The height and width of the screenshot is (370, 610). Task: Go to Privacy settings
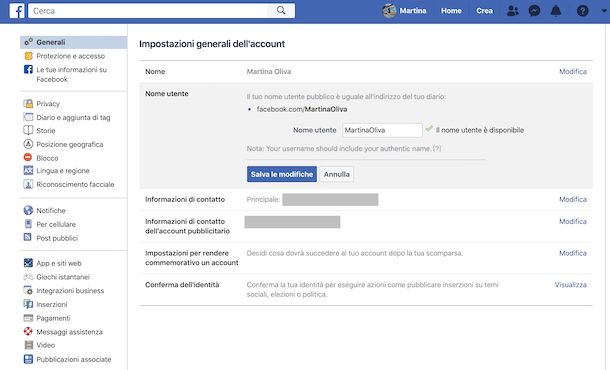point(48,104)
